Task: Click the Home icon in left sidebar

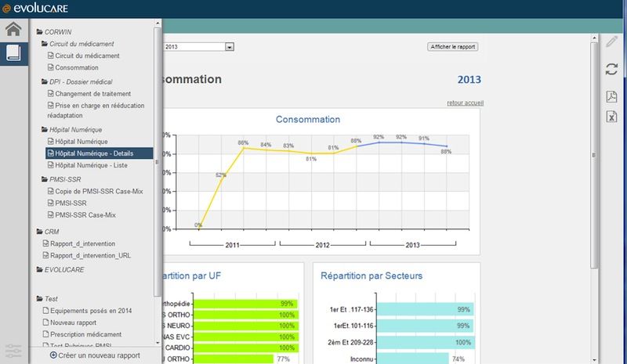Action: [x=13, y=31]
